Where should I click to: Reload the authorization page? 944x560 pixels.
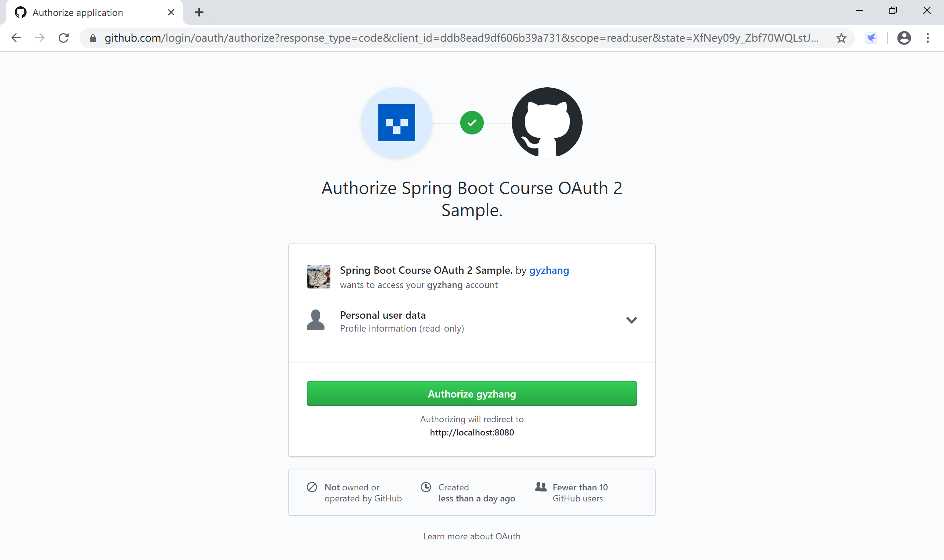[x=63, y=38]
